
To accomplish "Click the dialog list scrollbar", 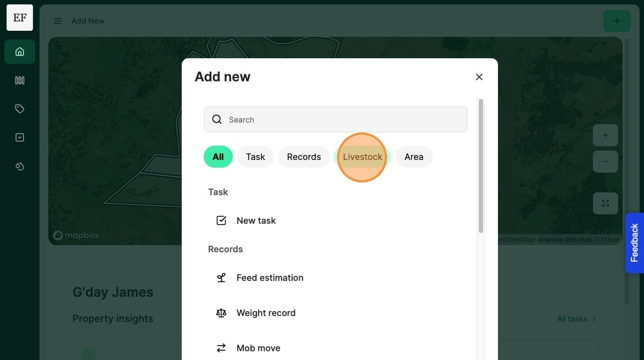I will coord(480,166).
